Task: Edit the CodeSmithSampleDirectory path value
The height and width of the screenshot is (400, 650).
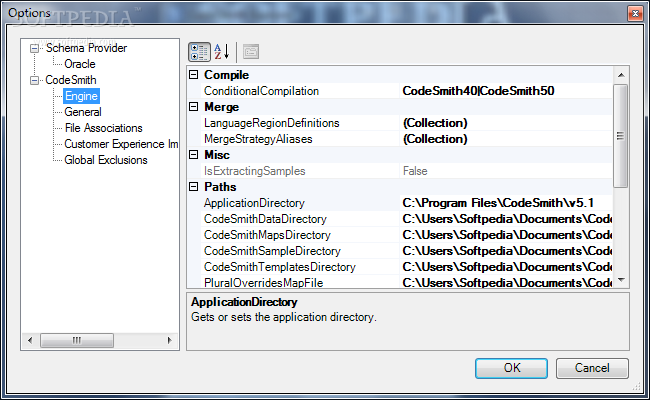Action: tap(506, 251)
